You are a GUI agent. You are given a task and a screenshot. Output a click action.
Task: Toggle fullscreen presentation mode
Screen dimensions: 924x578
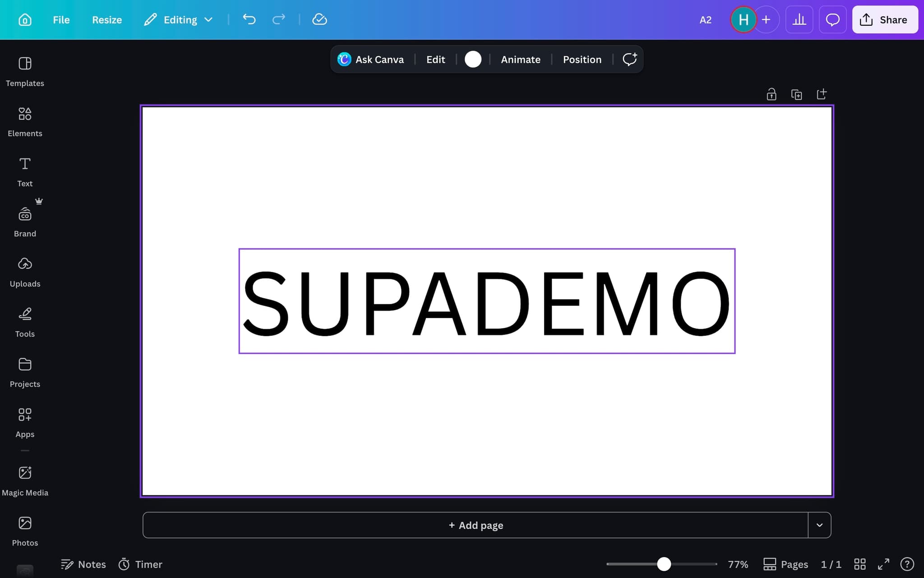883,564
